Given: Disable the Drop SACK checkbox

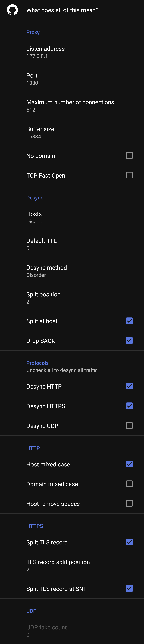Looking at the screenshot, I should pyautogui.click(x=129, y=340).
